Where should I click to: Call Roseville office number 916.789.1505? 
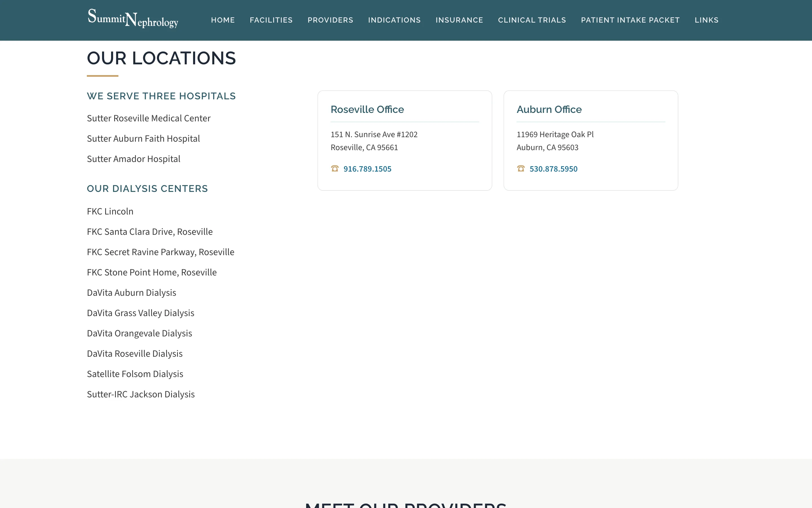pos(367,169)
